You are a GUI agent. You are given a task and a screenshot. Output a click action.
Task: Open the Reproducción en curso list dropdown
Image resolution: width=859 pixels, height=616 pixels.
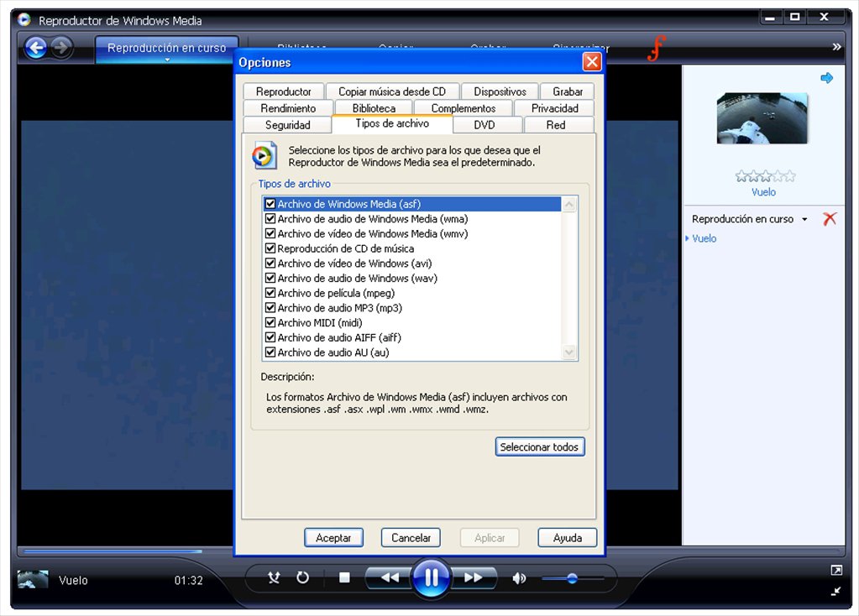[804, 219]
